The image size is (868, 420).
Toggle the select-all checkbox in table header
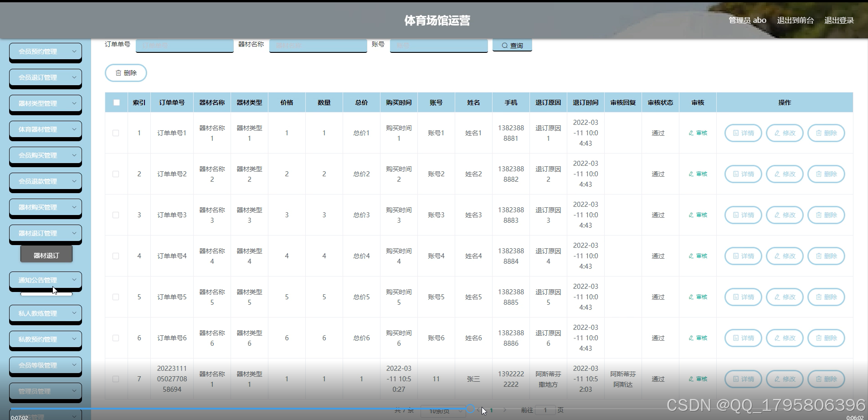tap(116, 102)
